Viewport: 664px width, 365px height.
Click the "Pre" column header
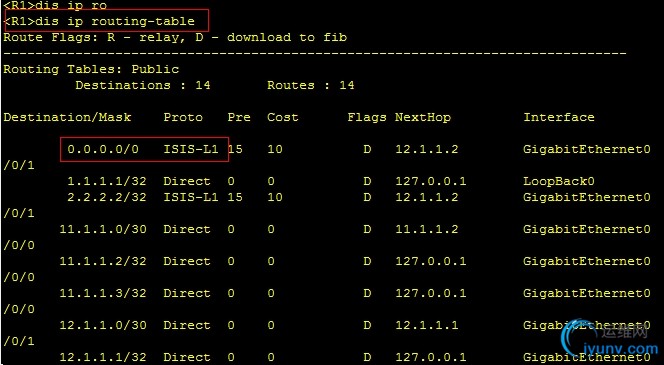click(x=239, y=117)
